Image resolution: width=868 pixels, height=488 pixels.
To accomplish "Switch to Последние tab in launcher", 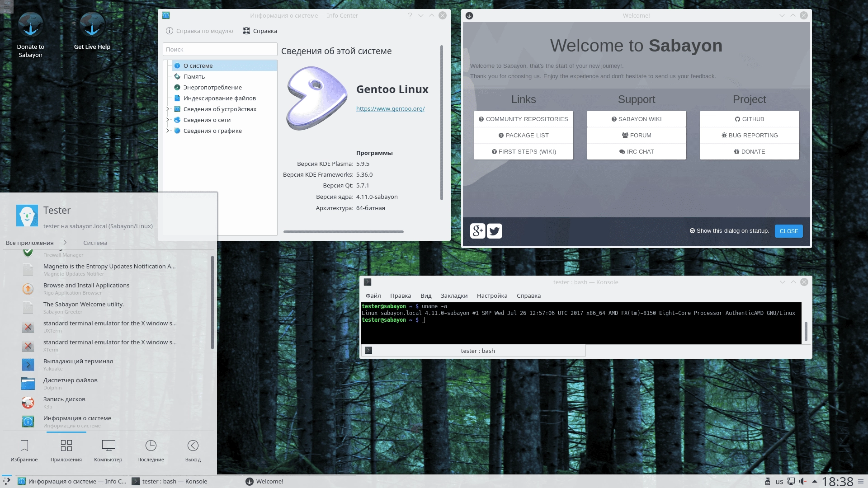I will (x=151, y=451).
